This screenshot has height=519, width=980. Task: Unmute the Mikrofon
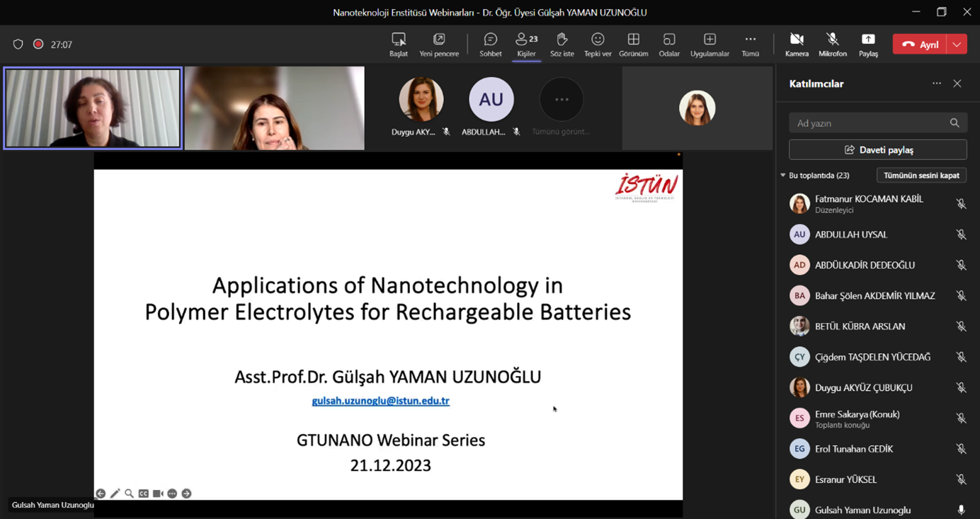point(832,44)
